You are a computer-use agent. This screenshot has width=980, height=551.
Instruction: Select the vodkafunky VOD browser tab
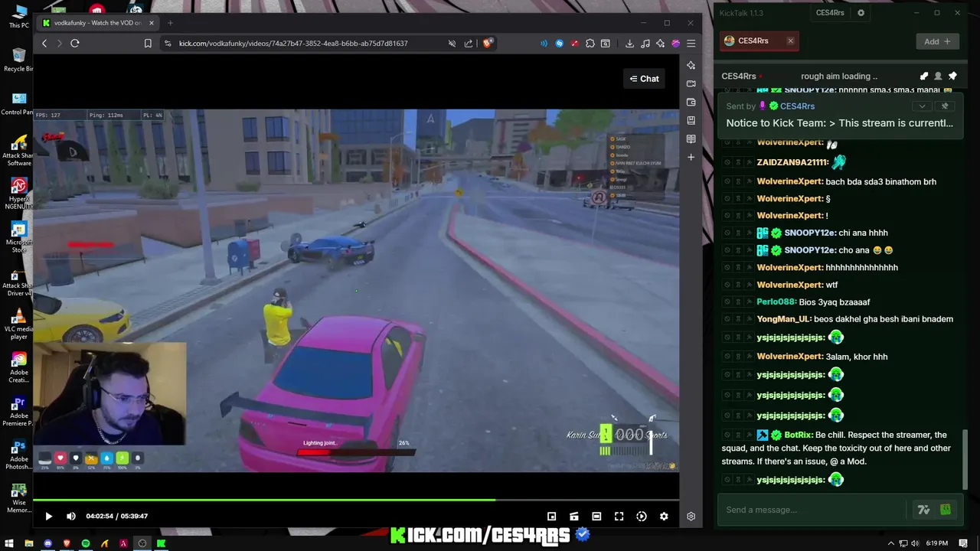pyautogui.click(x=99, y=23)
